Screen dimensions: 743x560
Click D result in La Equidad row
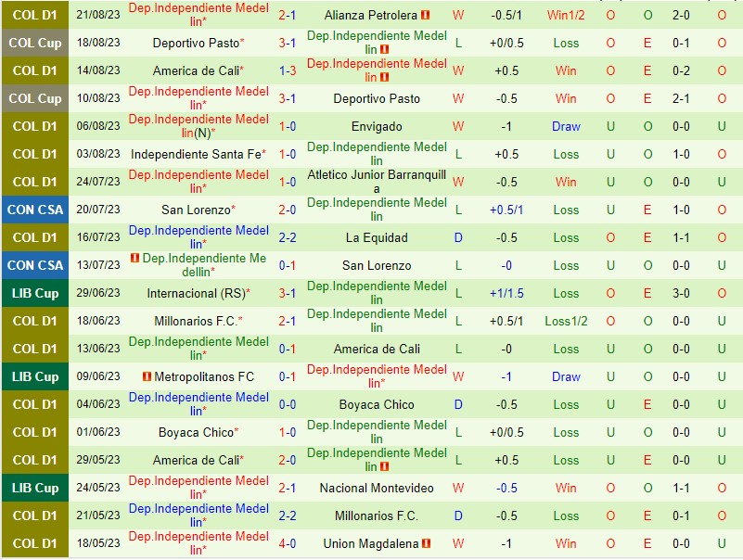coord(458,238)
